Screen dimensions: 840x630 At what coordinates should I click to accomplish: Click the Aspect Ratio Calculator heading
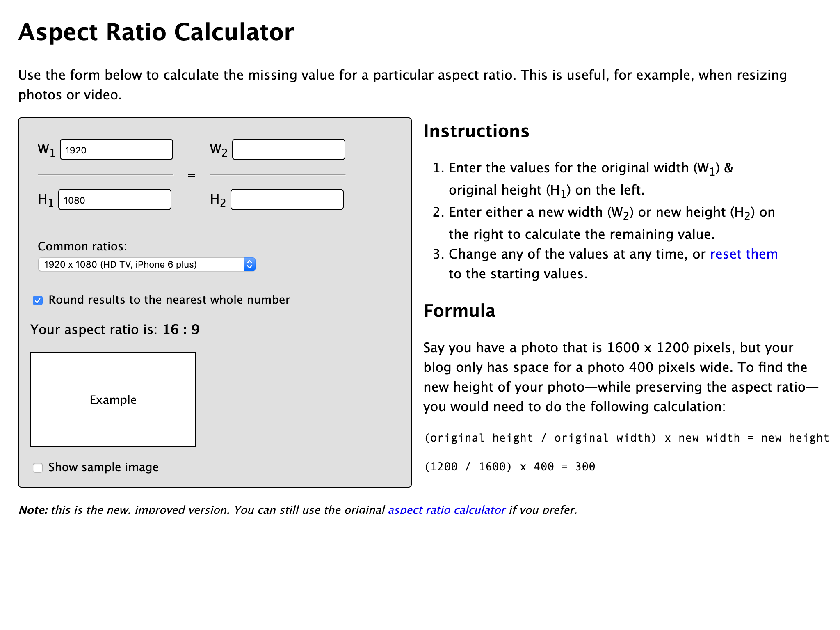[156, 32]
